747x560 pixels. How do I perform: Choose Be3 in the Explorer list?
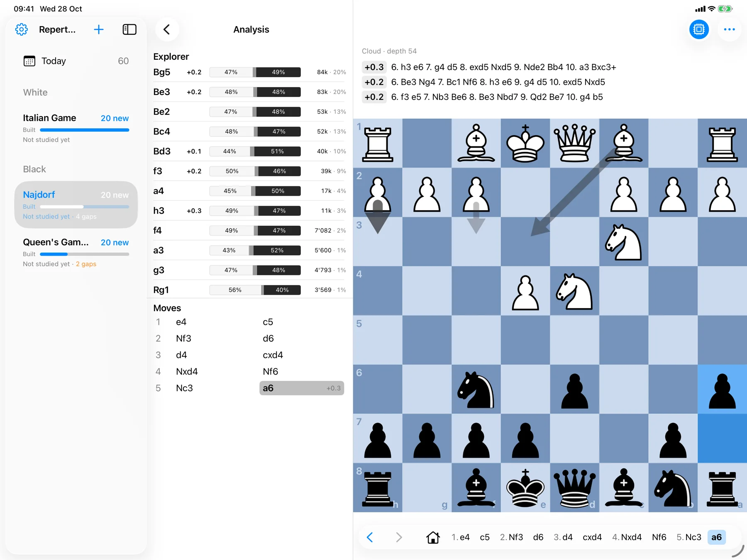point(249,92)
